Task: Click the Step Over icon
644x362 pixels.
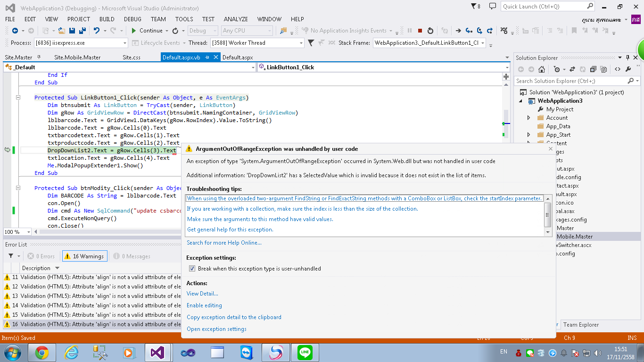Action: coord(479,31)
